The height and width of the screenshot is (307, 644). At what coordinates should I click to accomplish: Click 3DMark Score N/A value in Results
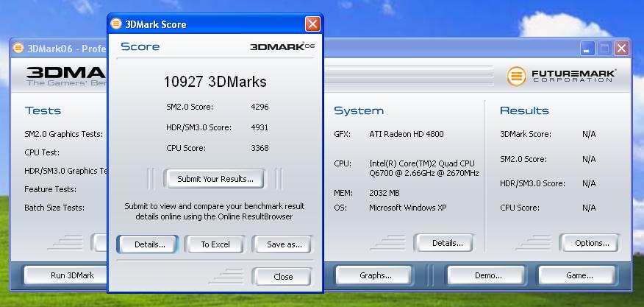[x=589, y=134]
